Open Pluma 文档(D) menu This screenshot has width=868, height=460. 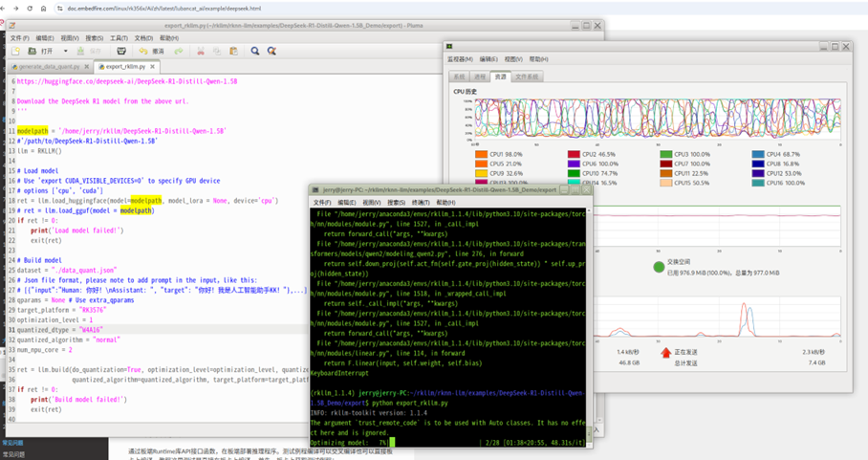pos(143,38)
